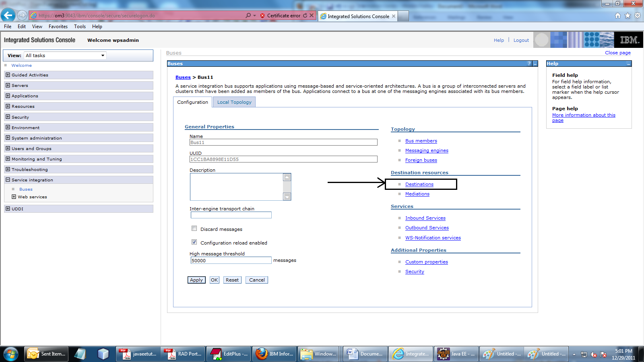This screenshot has height=362, width=644.
Task: Click the volume speaker tray icon
Action: tap(594, 354)
